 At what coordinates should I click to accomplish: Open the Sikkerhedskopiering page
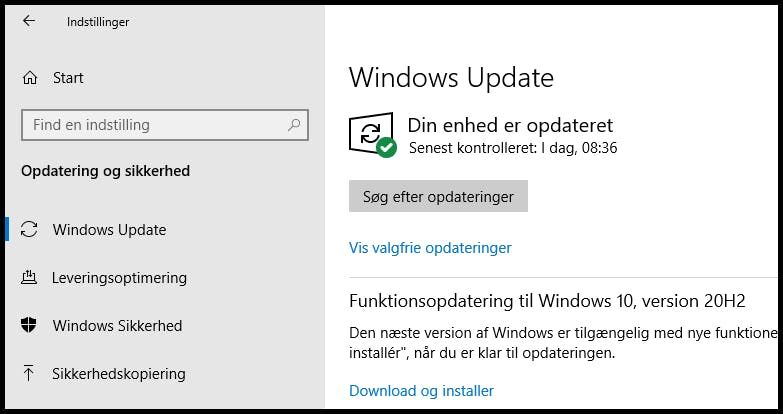point(119,374)
